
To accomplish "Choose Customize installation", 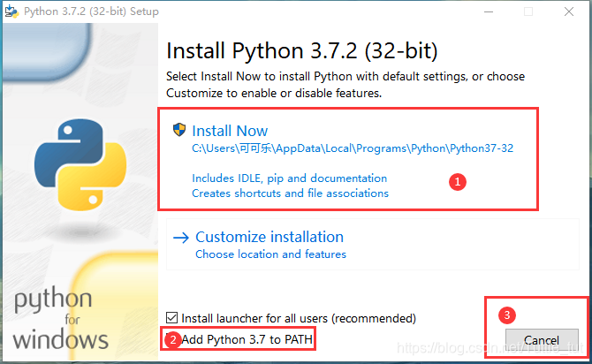I will pyautogui.click(x=373, y=245).
